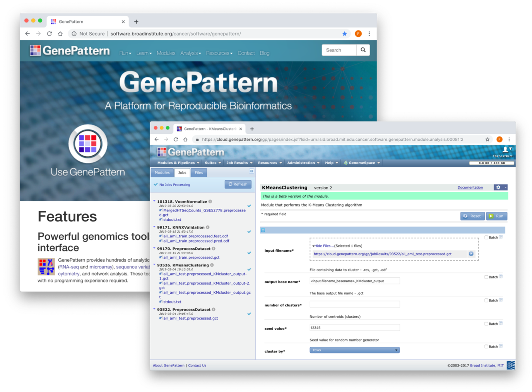Click the Reset button

click(472, 216)
